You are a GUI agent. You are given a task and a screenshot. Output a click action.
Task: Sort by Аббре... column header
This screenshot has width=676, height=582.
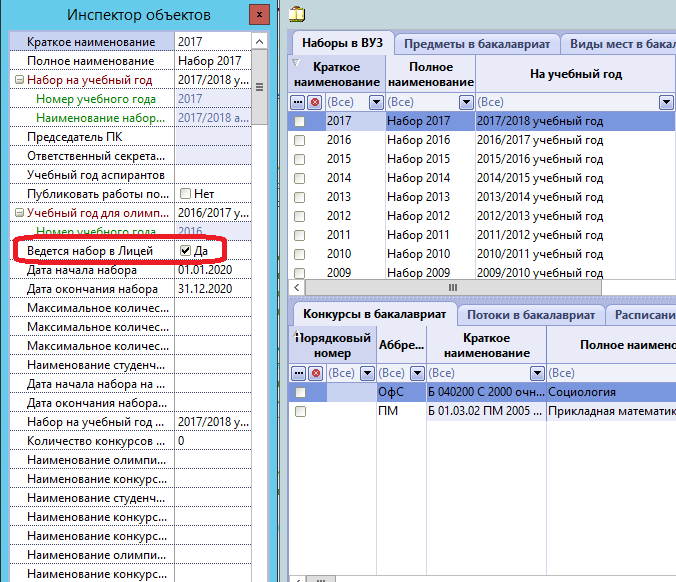(401, 345)
